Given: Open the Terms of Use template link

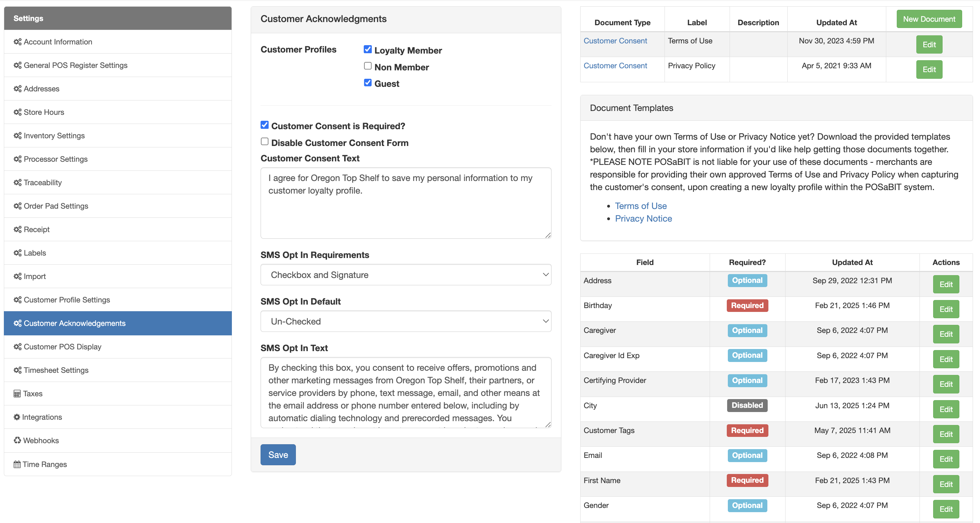Looking at the screenshot, I should (x=641, y=206).
